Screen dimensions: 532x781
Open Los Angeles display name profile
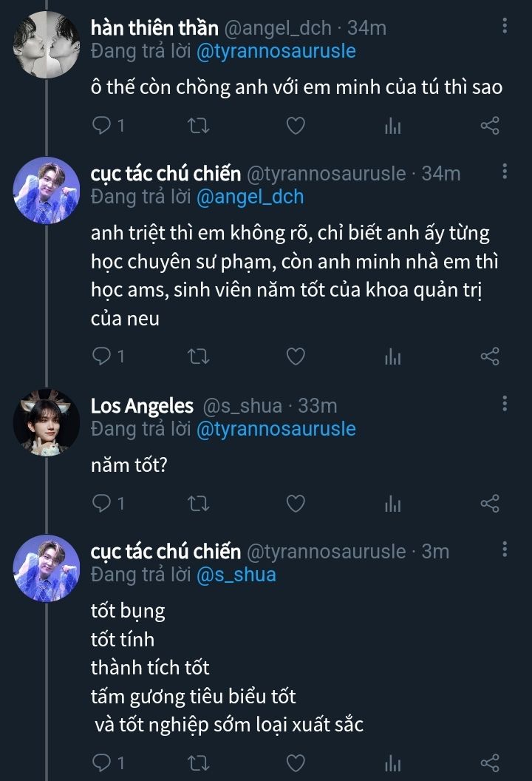(142, 406)
